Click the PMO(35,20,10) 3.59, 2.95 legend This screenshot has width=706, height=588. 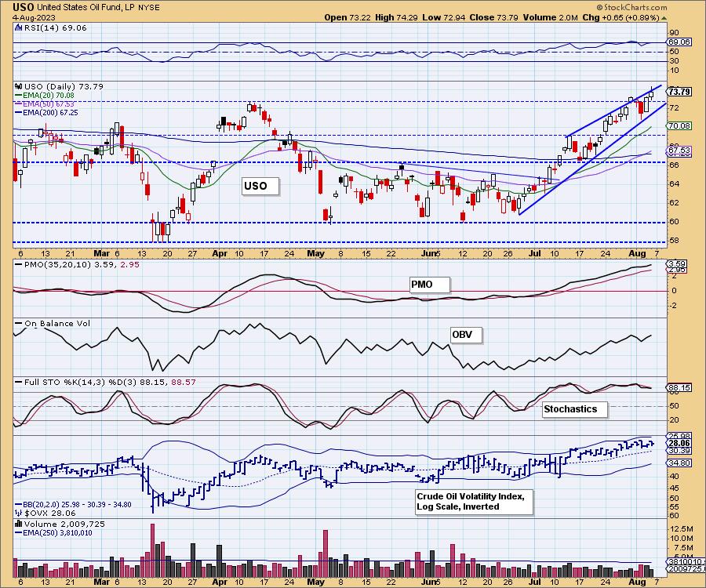point(77,264)
